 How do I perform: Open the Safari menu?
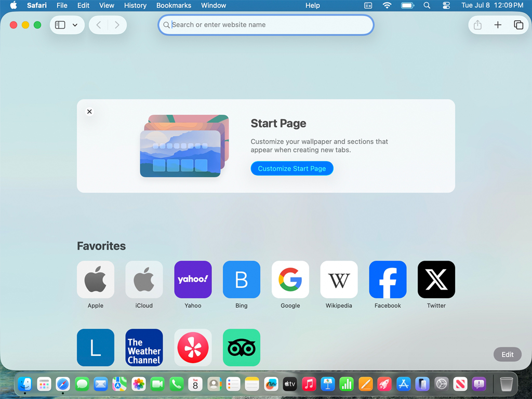[x=37, y=5]
